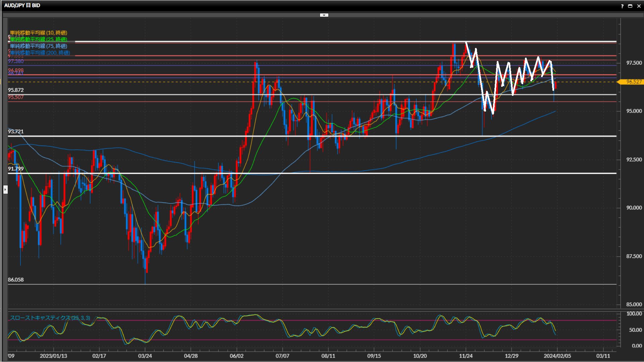Expand the hidden toolbar at top center

pyautogui.click(x=324, y=15)
